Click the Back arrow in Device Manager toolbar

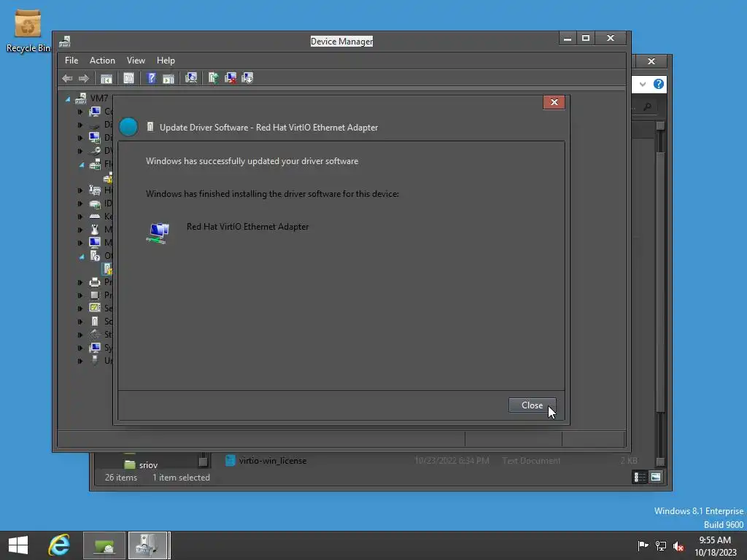pos(67,78)
